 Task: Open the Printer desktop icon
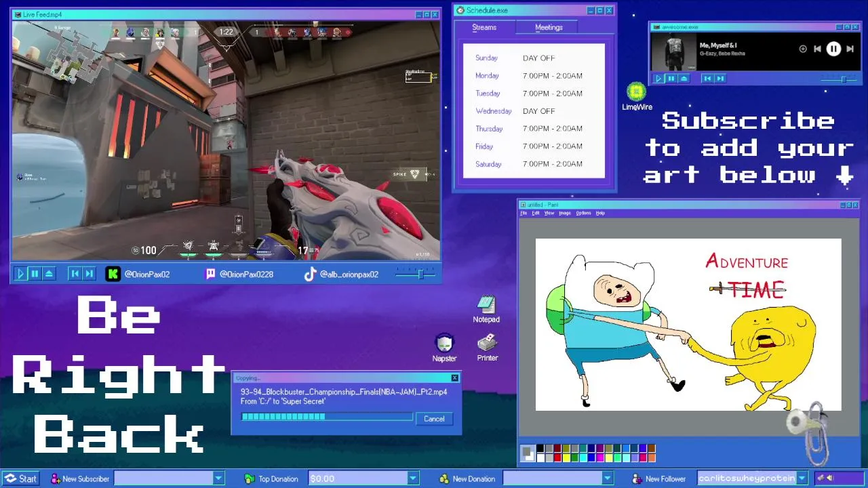pyautogui.click(x=487, y=348)
